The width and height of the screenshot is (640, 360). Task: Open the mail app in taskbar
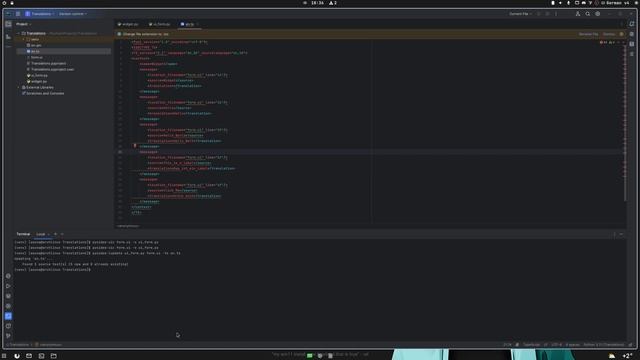29,356
